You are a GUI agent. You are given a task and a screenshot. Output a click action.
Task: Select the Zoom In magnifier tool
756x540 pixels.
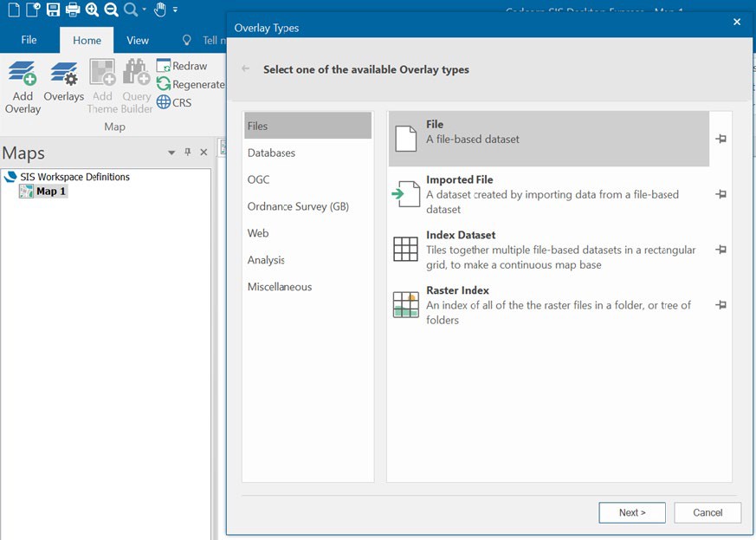(x=92, y=10)
